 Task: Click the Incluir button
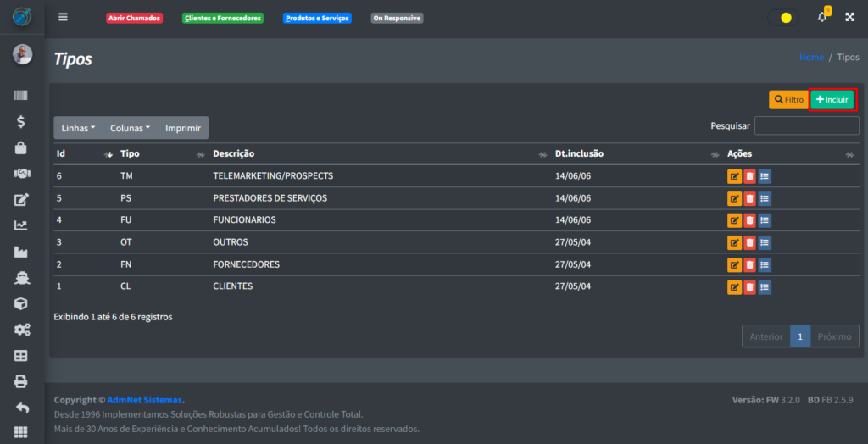[832, 99]
